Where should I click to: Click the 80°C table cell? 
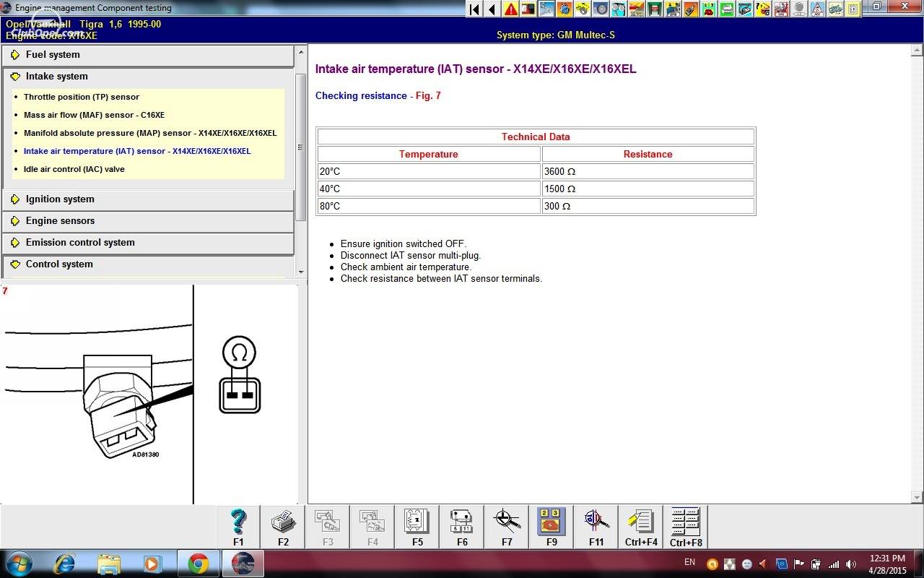[429, 206]
